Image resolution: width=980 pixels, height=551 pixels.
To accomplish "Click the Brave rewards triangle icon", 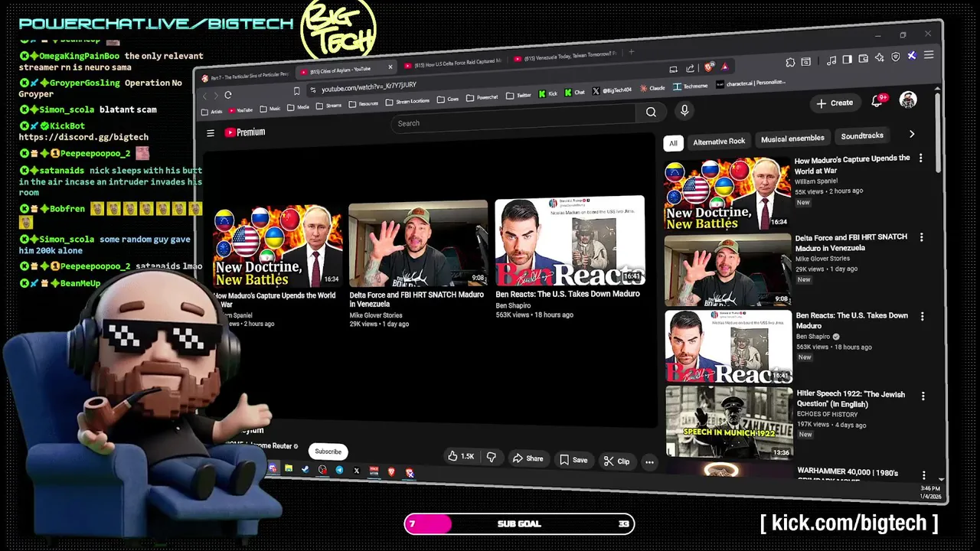I will click(x=725, y=67).
